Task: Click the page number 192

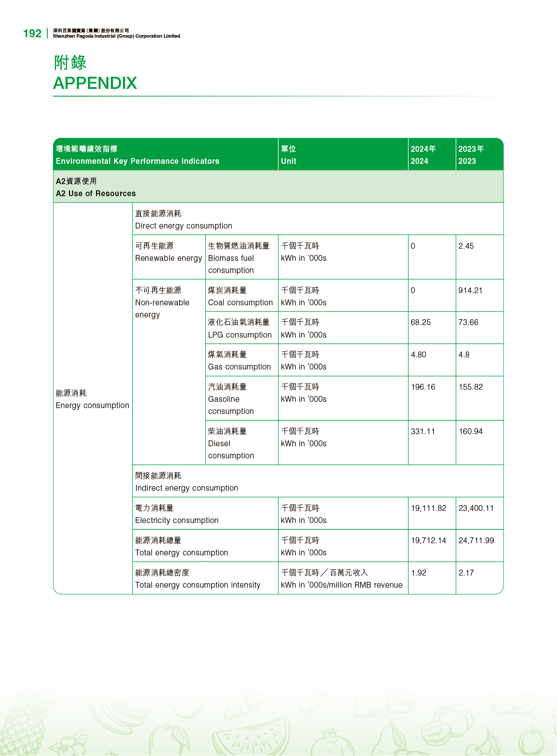Action: (32, 34)
